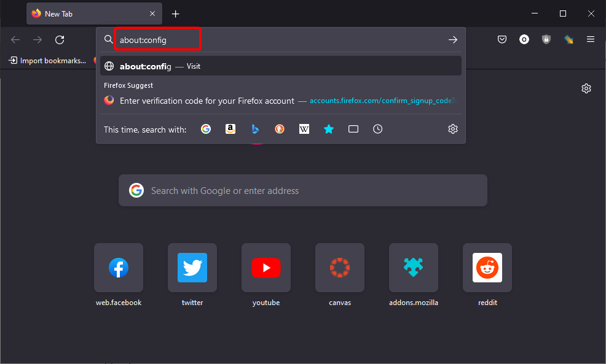Search this time with Bing

click(x=255, y=129)
